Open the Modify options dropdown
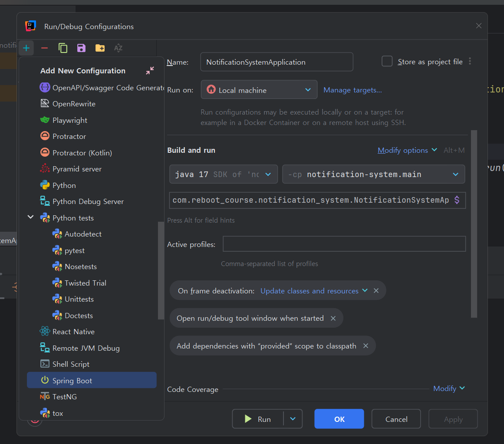504x444 pixels. (407, 150)
